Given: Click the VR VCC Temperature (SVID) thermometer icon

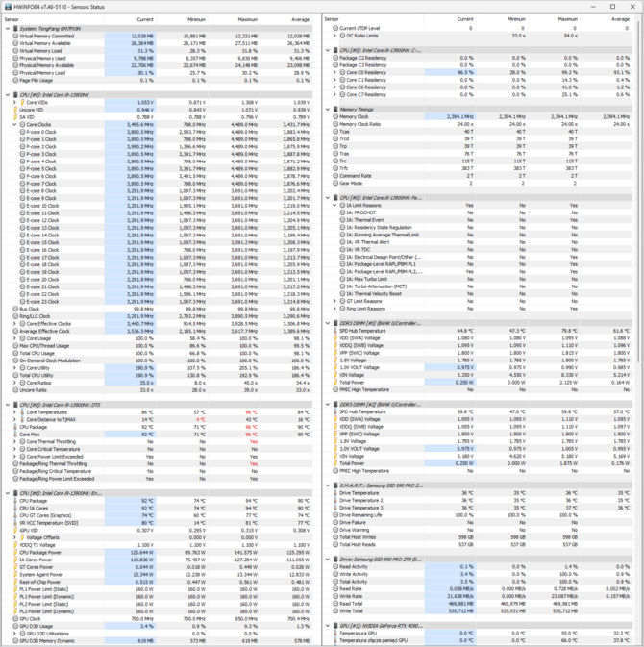Looking at the screenshot, I should [x=16, y=522].
